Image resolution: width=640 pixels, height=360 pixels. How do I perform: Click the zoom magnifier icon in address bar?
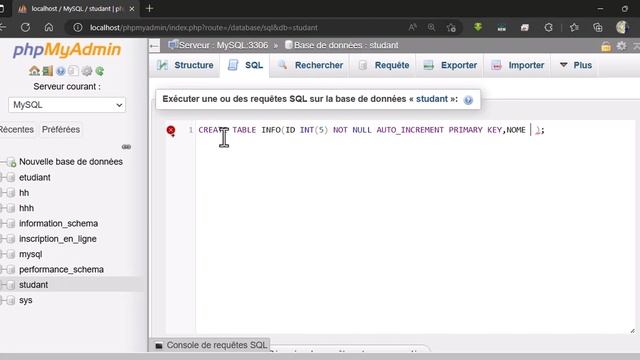click(x=431, y=27)
